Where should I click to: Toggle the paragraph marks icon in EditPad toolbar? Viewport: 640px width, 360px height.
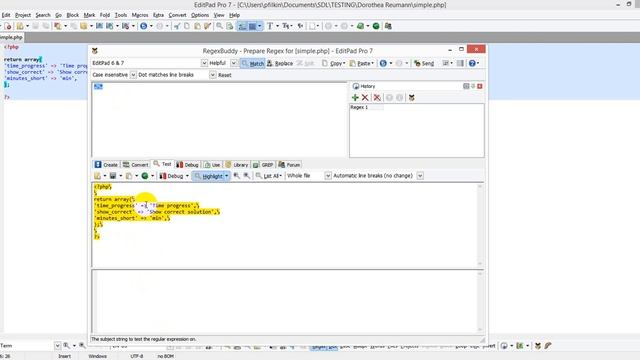tap(300, 26)
